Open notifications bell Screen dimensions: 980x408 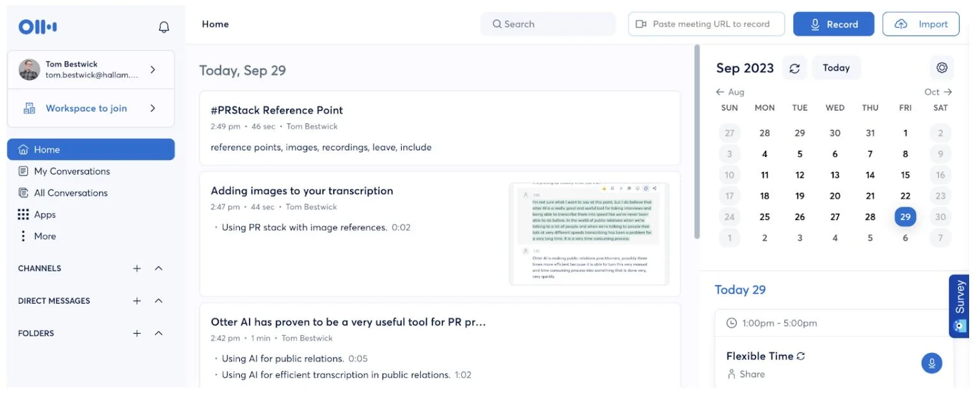pyautogui.click(x=164, y=27)
